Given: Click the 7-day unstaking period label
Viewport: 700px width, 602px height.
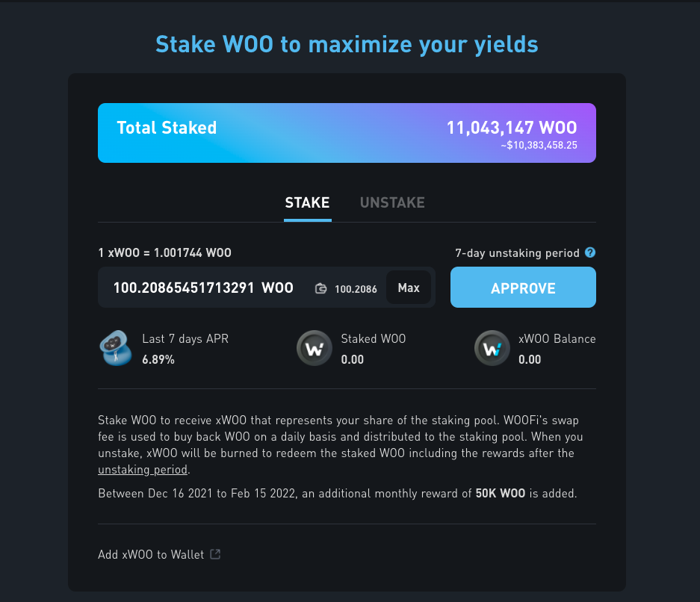Looking at the screenshot, I should (x=517, y=253).
